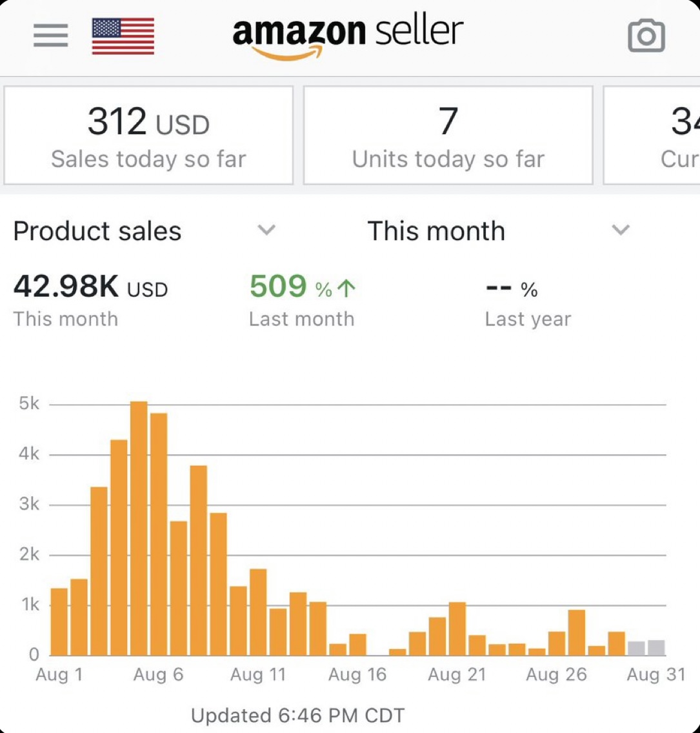This screenshot has height=733, width=700.
Task: Tap the 42.98K USD monthly total
Action: (x=90, y=287)
